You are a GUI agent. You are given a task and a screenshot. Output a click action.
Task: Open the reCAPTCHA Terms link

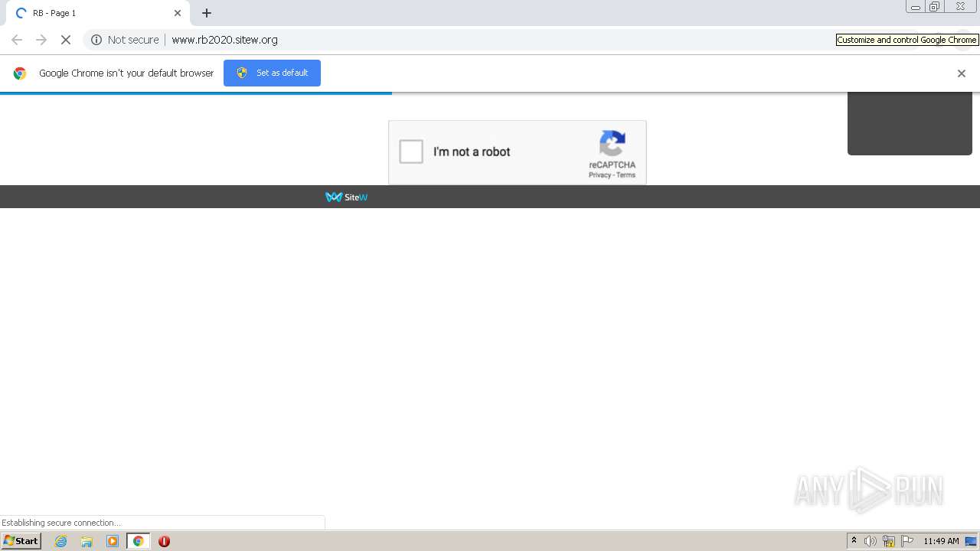point(626,175)
